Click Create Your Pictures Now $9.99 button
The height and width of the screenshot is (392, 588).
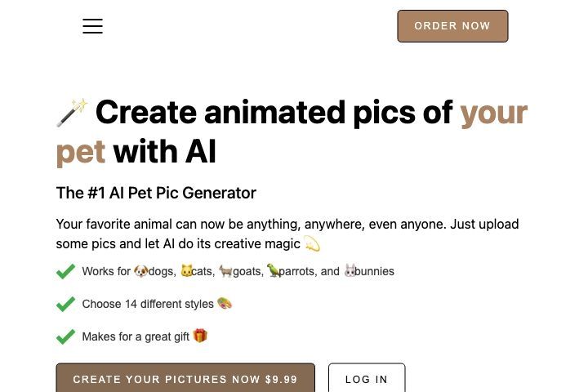click(185, 378)
